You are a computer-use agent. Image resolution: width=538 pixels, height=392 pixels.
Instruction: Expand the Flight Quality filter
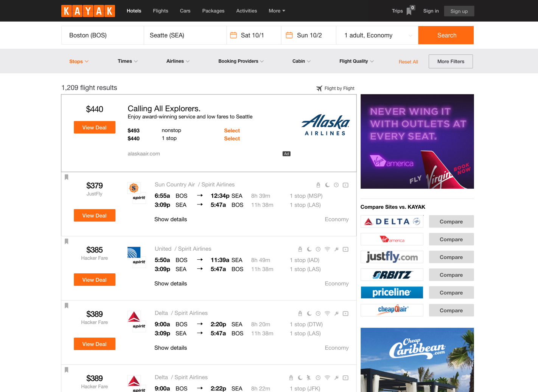point(356,61)
